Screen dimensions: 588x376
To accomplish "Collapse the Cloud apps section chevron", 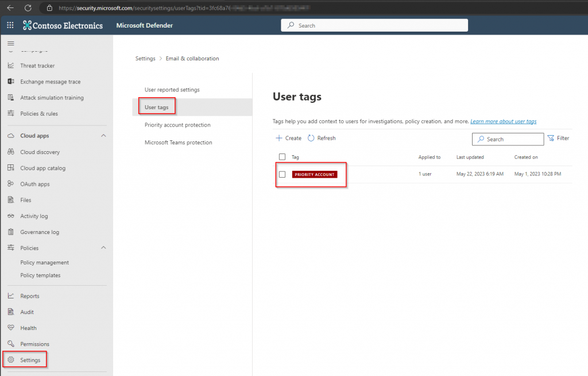I will [x=103, y=136].
